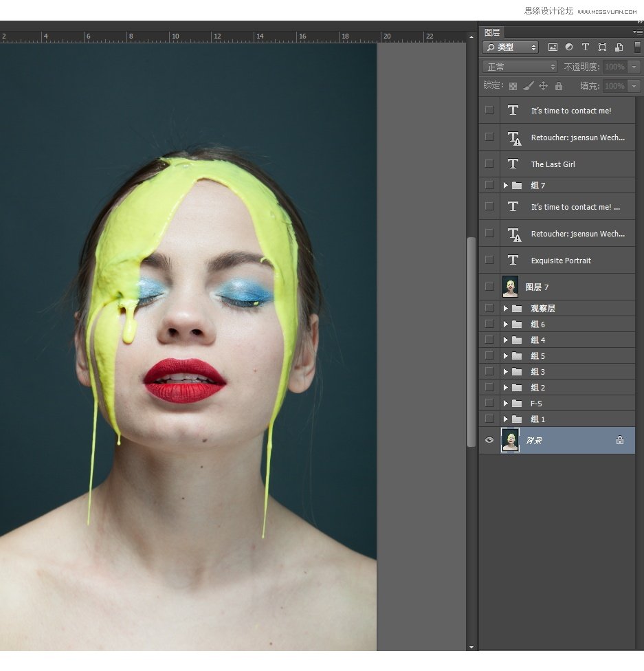644x671 pixels.
Task: Open the 不透明度 opacity slider arrow
Action: click(634, 67)
